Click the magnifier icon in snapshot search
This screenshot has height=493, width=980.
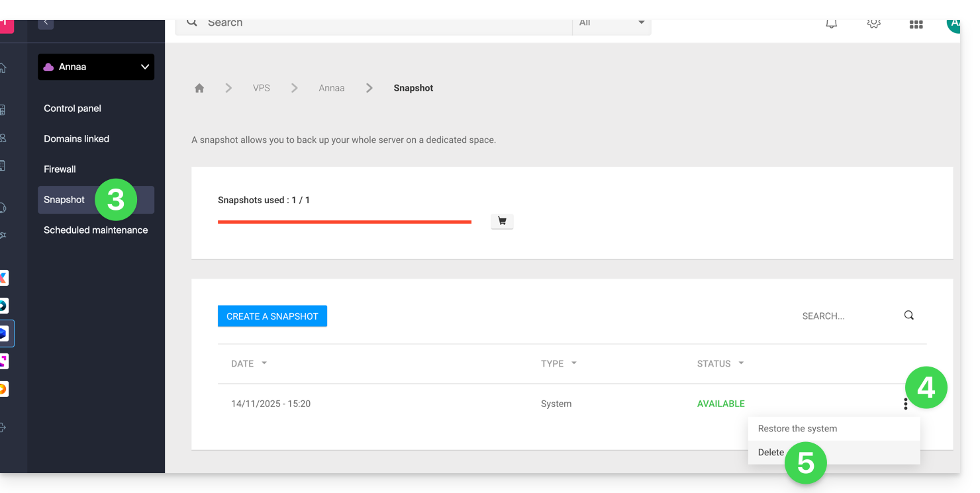908,316
